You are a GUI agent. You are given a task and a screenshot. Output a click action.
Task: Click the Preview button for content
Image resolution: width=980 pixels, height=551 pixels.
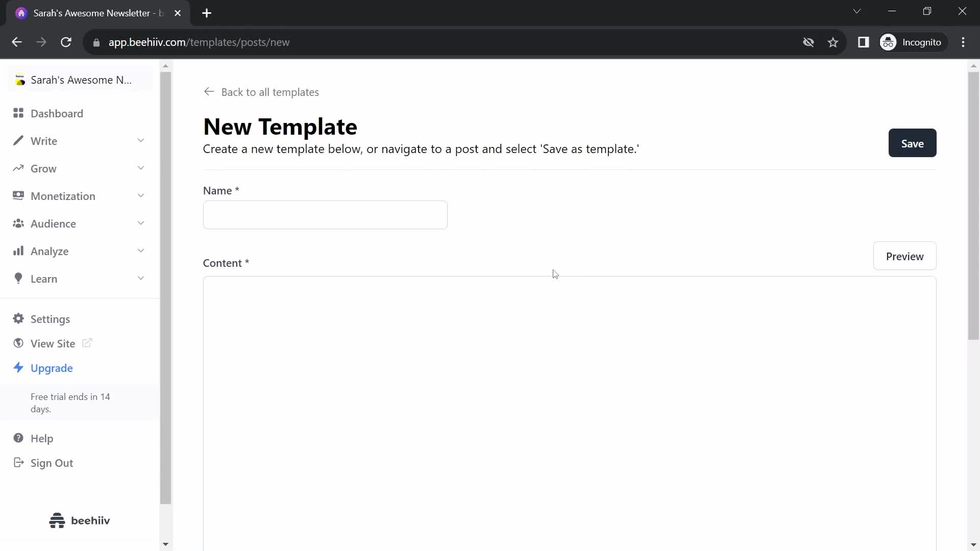pyautogui.click(x=904, y=256)
